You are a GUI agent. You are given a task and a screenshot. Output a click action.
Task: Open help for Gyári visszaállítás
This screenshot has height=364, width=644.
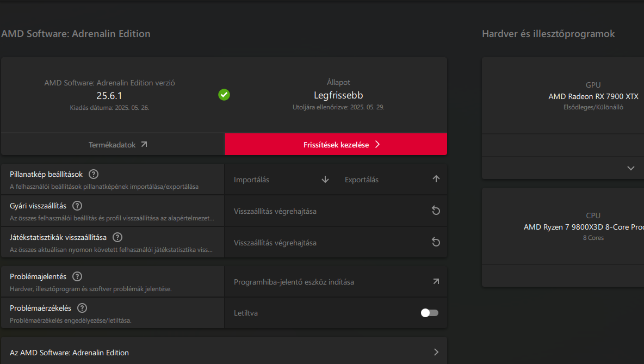[77, 206]
